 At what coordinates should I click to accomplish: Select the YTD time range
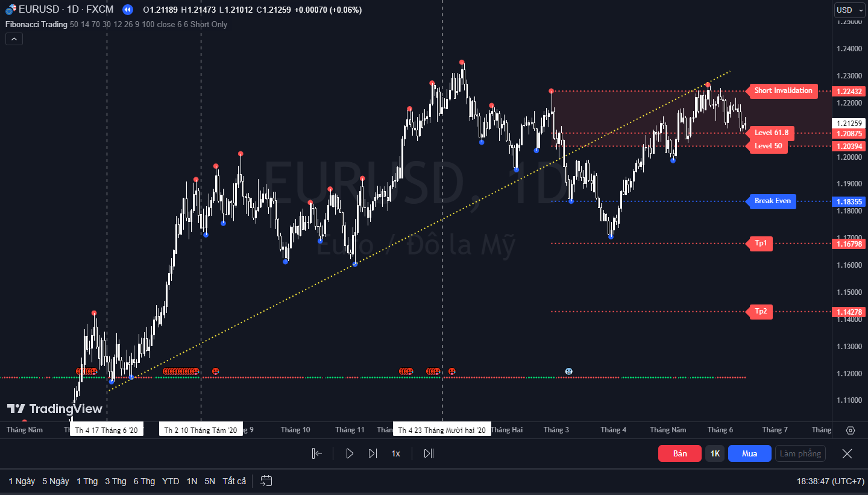point(171,481)
